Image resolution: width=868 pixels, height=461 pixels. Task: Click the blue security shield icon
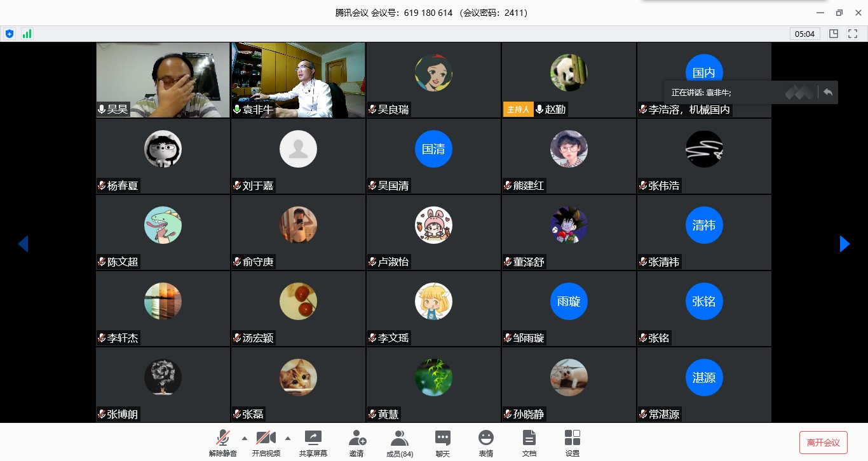[x=9, y=34]
